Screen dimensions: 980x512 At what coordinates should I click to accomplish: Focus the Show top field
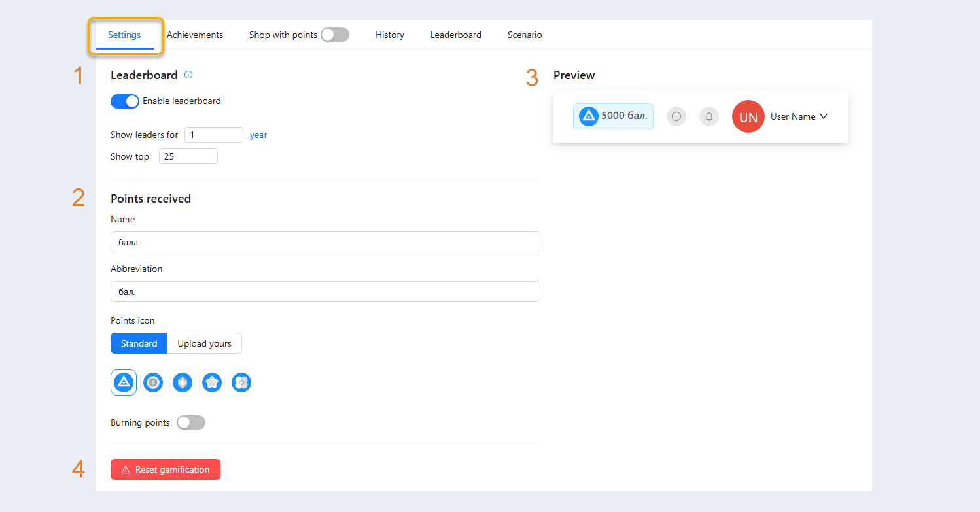click(x=188, y=156)
